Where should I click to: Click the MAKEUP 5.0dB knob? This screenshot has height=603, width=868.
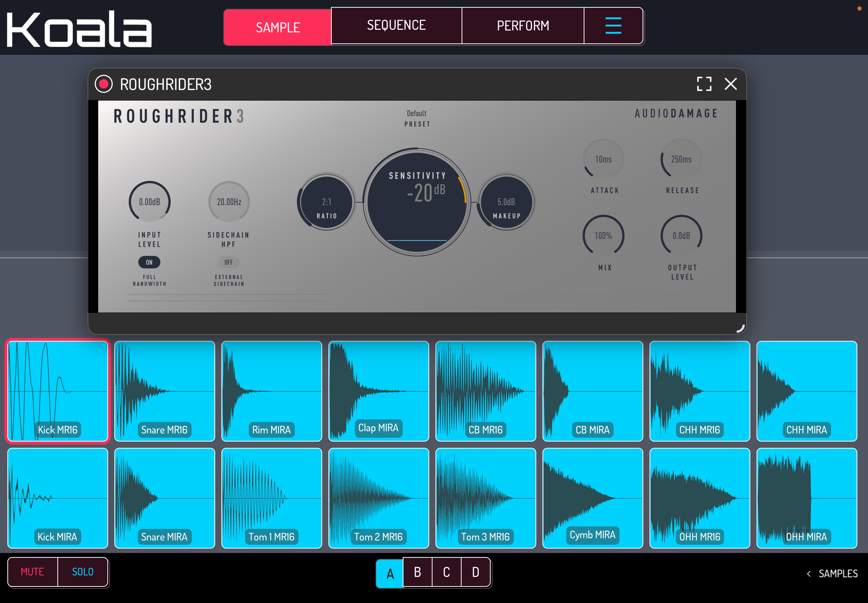(506, 202)
